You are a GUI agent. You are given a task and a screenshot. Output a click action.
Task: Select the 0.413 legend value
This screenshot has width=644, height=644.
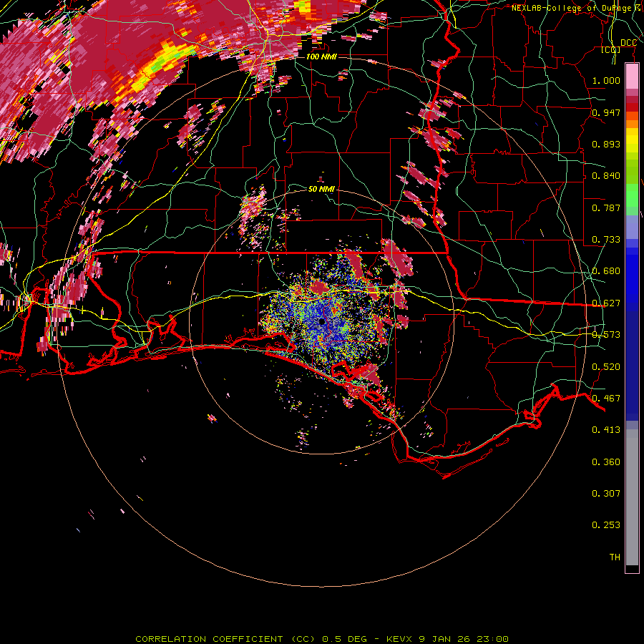pos(606,429)
